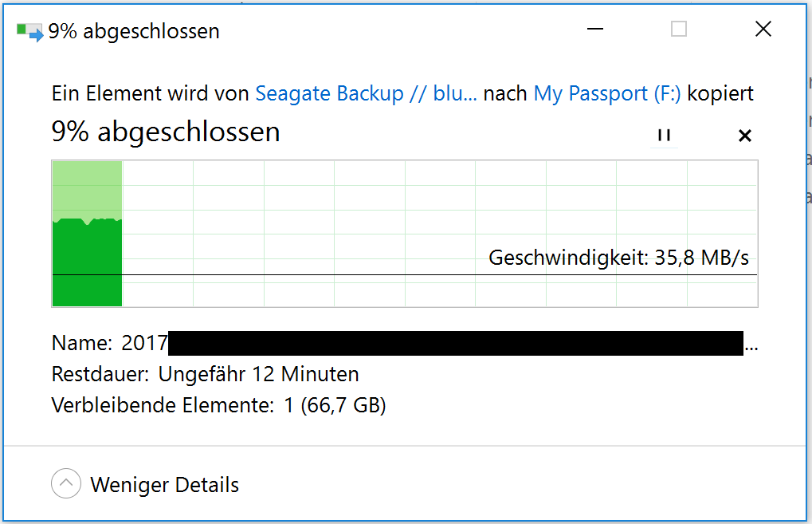The height and width of the screenshot is (524, 812).
Task: Click the greyed-out maximize button
Action: pyautogui.click(x=679, y=30)
